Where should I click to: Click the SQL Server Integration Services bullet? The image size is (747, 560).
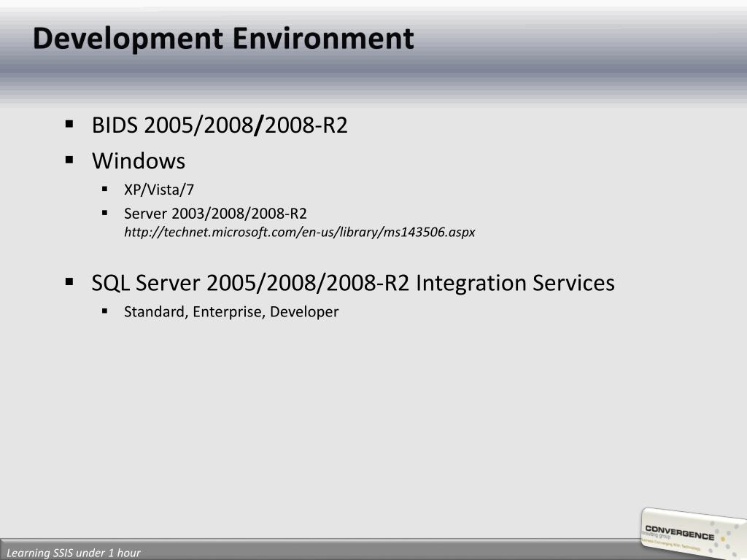[x=353, y=283]
